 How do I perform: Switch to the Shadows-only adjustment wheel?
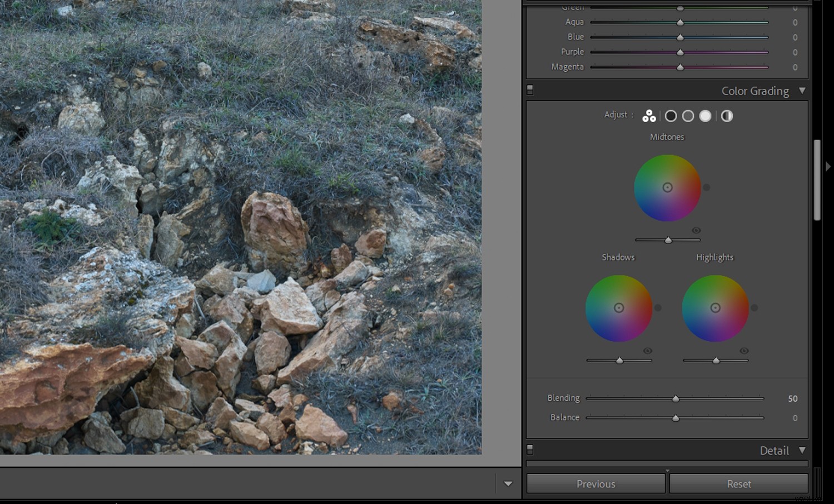(x=671, y=116)
